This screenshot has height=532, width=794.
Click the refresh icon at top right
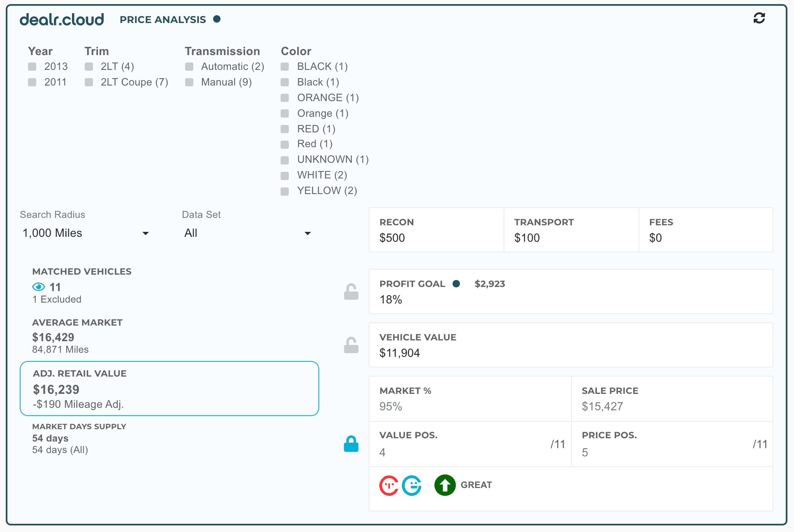759,18
